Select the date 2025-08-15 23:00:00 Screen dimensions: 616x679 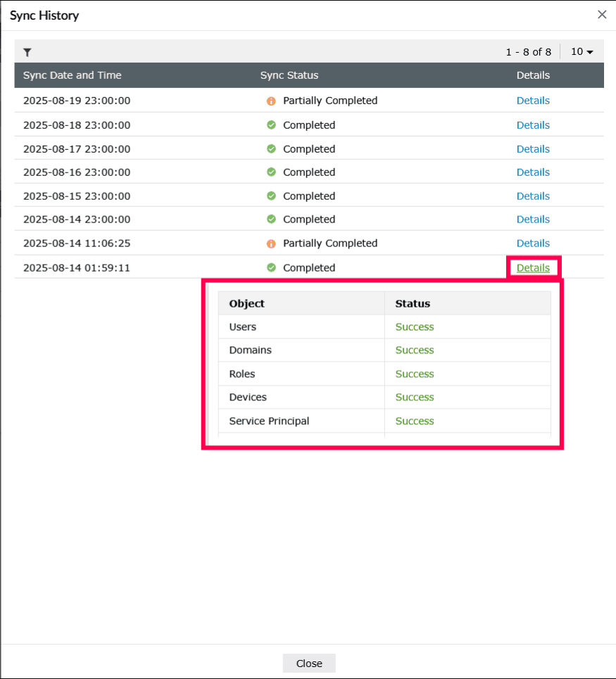tap(77, 196)
